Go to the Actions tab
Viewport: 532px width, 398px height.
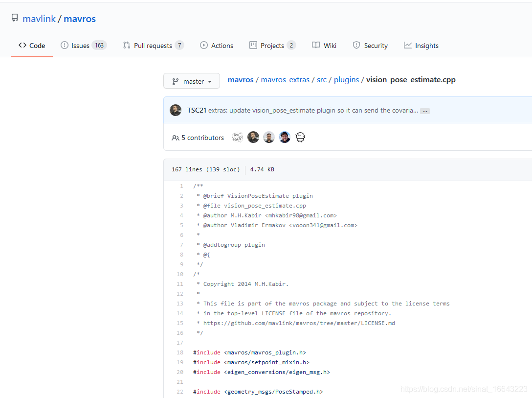tap(217, 46)
